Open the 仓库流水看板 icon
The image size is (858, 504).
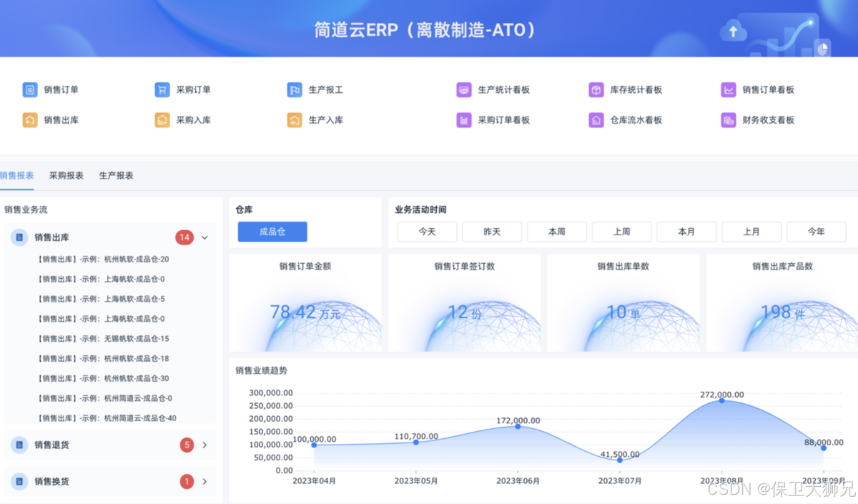coord(596,120)
